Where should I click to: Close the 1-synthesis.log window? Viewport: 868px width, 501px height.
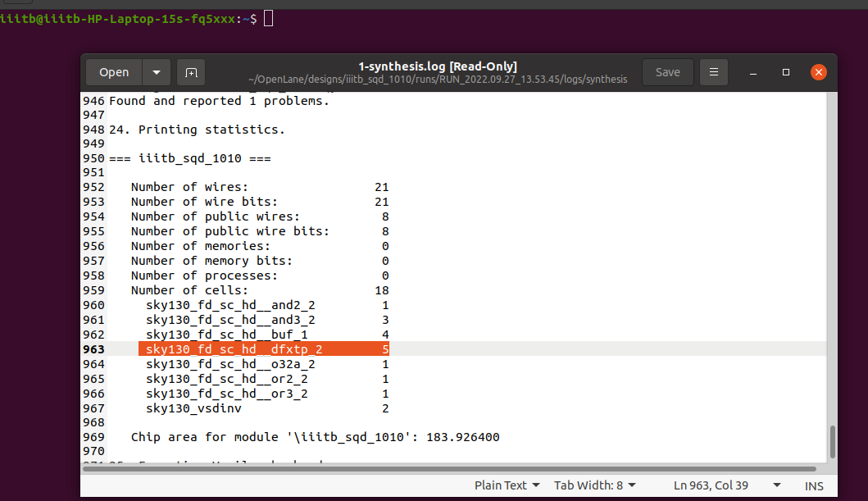pyautogui.click(x=819, y=72)
